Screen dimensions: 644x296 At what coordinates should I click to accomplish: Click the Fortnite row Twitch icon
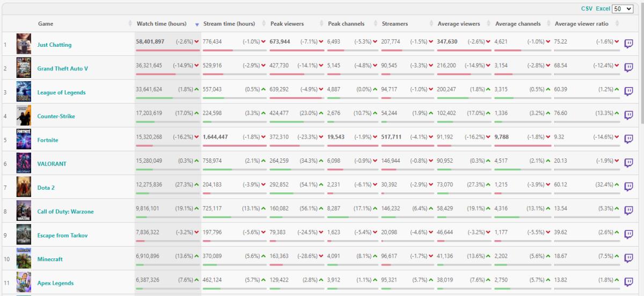click(629, 139)
